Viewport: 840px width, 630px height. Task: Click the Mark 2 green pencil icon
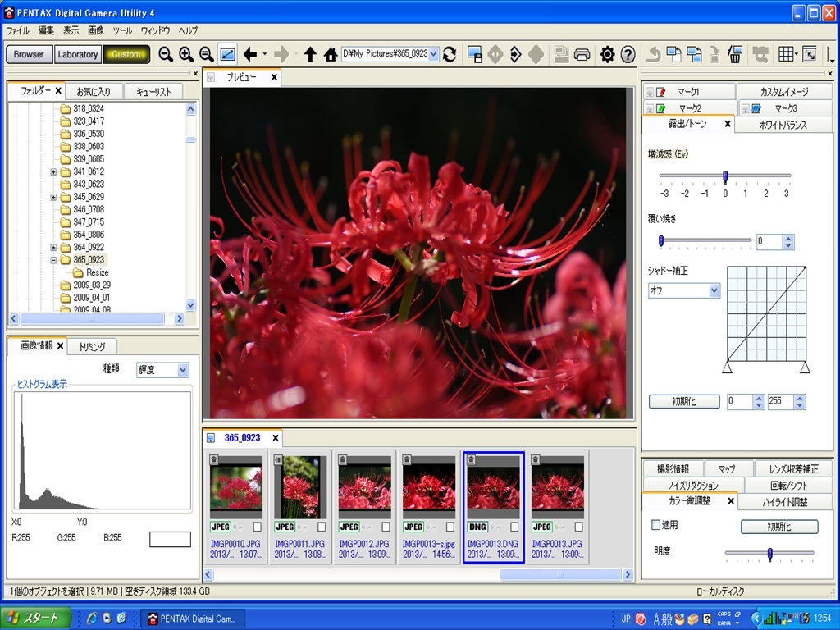pyautogui.click(x=660, y=109)
